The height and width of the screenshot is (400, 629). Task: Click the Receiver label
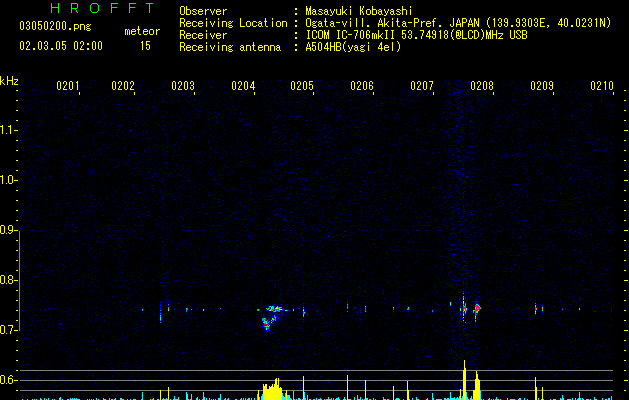click(x=203, y=35)
